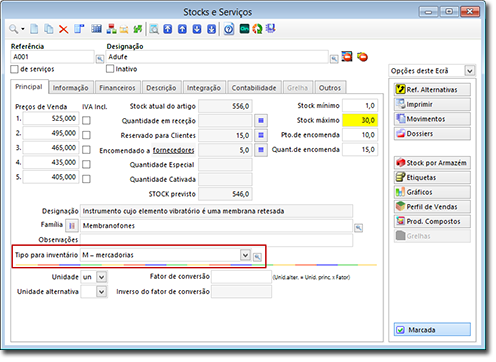Open details for Quantidade em receção

261,120
